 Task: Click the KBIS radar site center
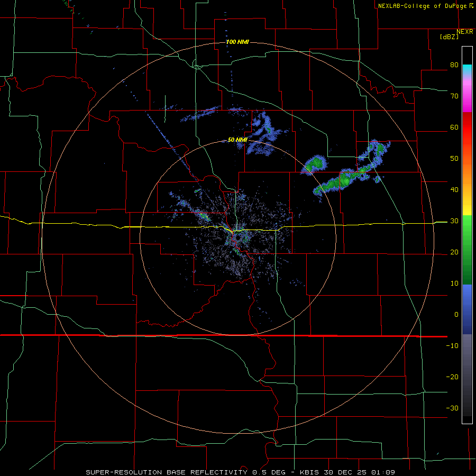click(x=238, y=239)
